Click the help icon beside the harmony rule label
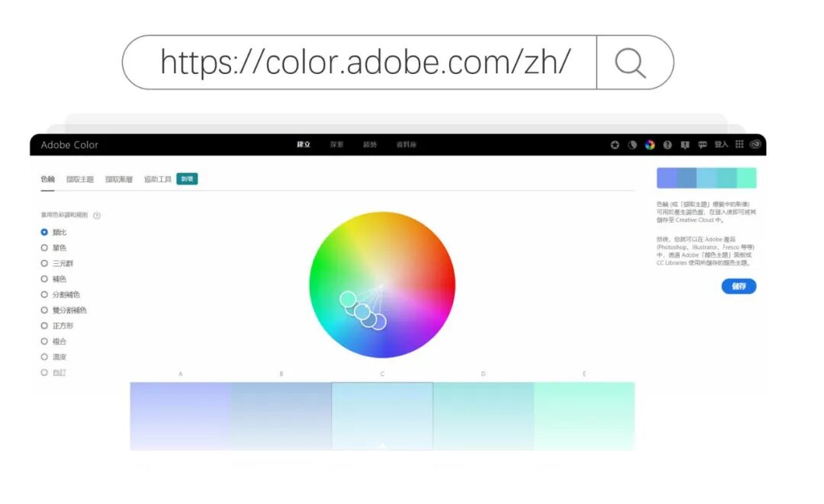This screenshot has width=824, height=504. (x=97, y=215)
